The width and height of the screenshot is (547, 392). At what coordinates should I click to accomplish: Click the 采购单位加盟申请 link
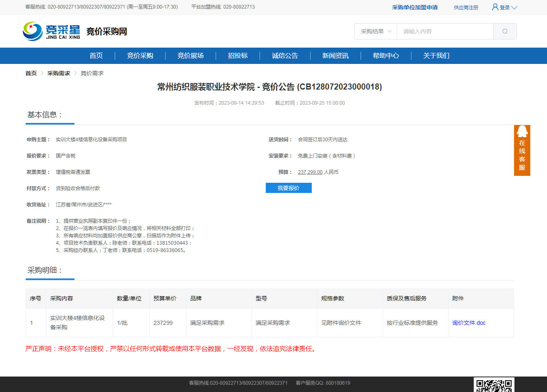pyautogui.click(x=415, y=7)
